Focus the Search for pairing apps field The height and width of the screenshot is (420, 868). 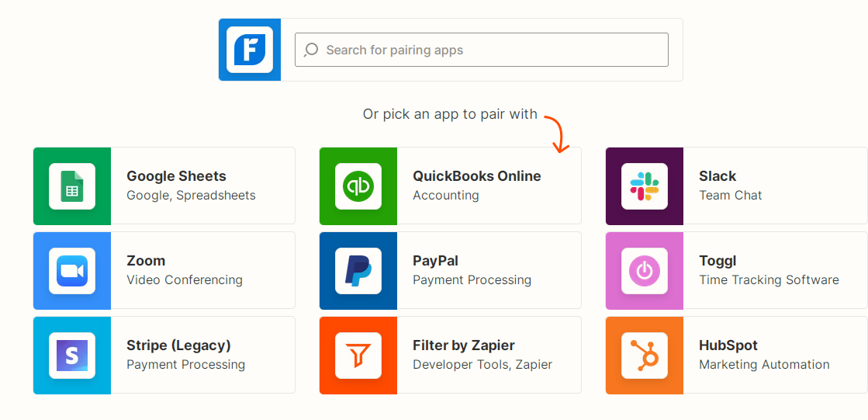[481, 50]
